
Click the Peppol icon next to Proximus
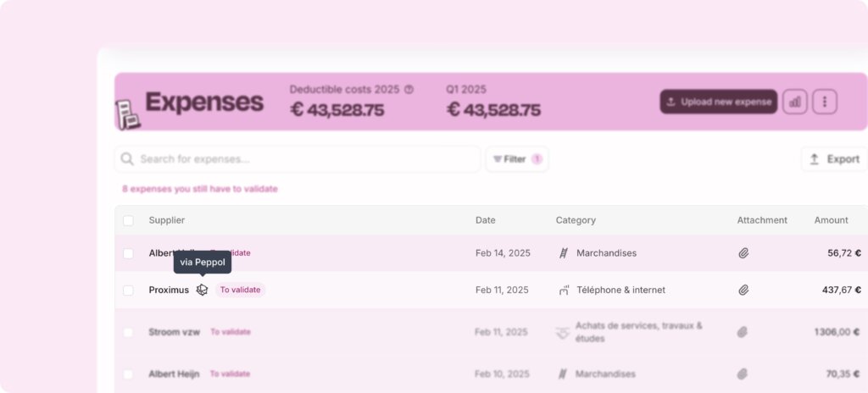pyautogui.click(x=202, y=290)
